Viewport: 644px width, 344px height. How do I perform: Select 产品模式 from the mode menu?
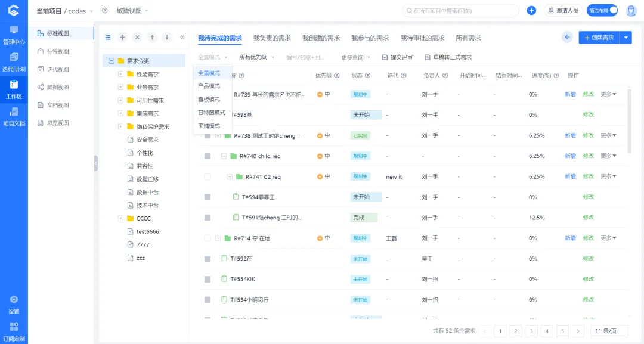(209, 86)
